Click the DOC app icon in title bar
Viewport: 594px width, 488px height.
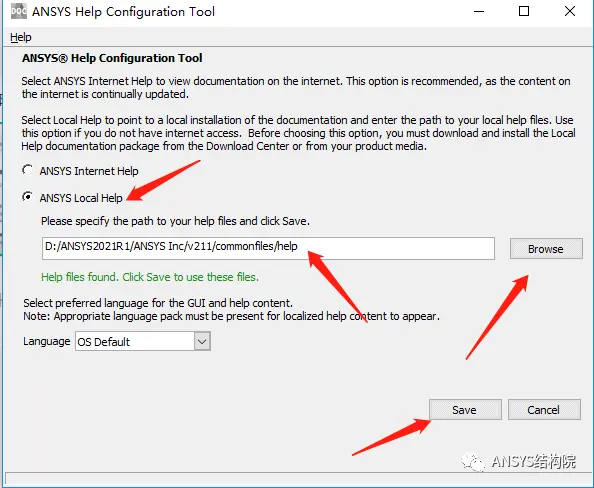pyautogui.click(x=19, y=11)
